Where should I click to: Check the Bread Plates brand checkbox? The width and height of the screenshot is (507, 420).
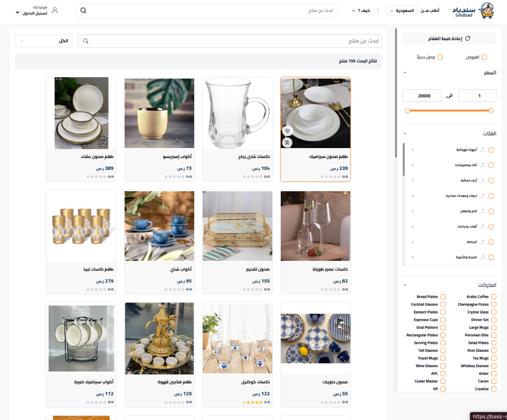coord(443,297)
